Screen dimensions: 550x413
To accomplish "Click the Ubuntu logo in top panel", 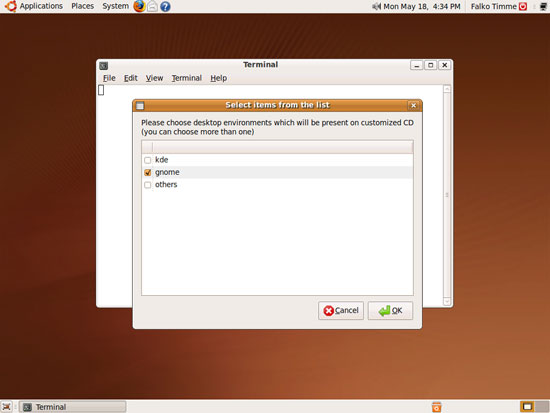I will (x=11, y=6).
